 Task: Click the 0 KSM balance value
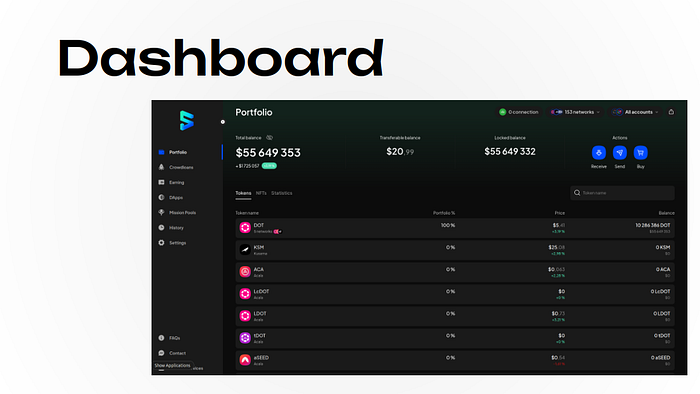coord(663,247)
